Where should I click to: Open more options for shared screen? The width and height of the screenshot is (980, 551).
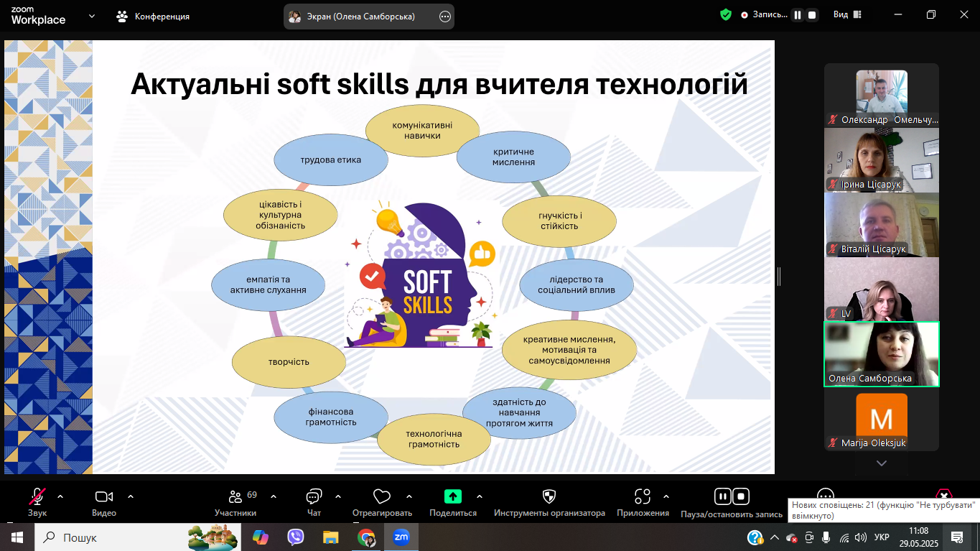(445, 17)
